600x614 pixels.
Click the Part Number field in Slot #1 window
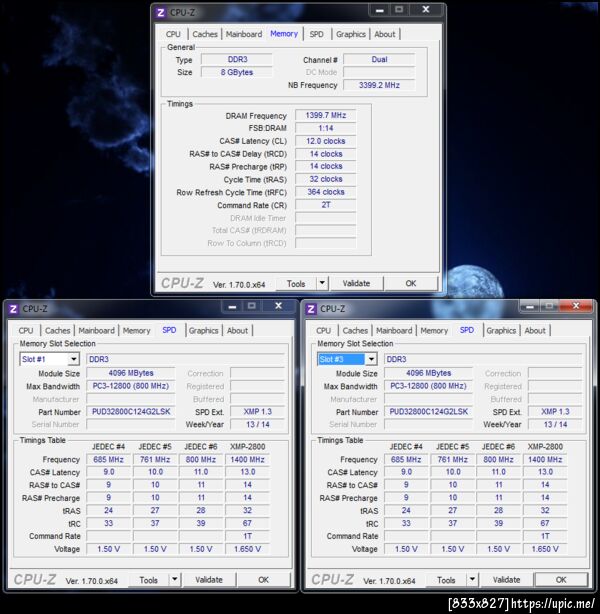click(x=131, y=412)
